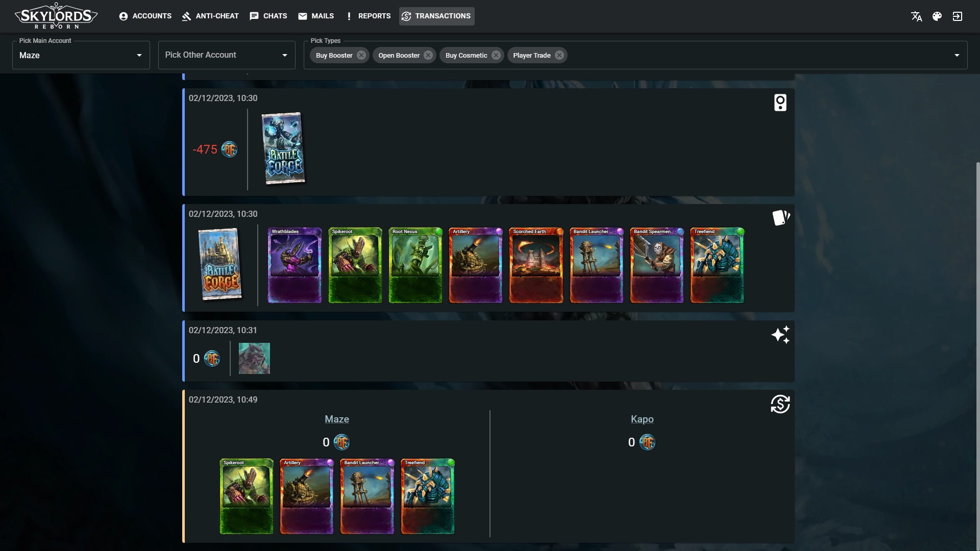Remove the Buy Booster filter tag
Screen dimensions: 980x551
[361, 55]
